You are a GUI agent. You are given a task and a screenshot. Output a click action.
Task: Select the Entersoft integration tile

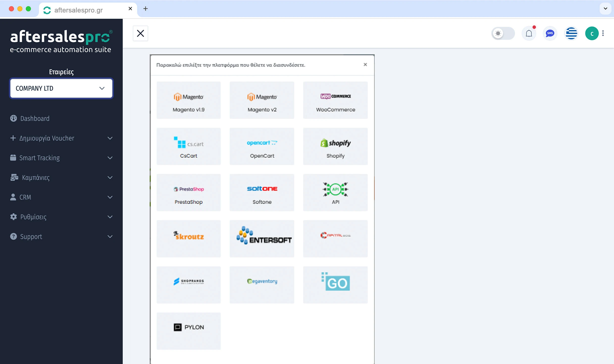(262, 239)
